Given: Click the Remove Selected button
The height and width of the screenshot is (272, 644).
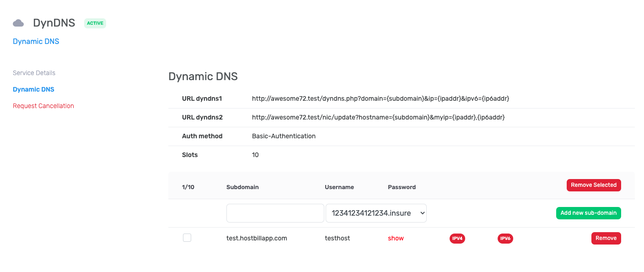Looking at the screenshot, I should 594,185.
